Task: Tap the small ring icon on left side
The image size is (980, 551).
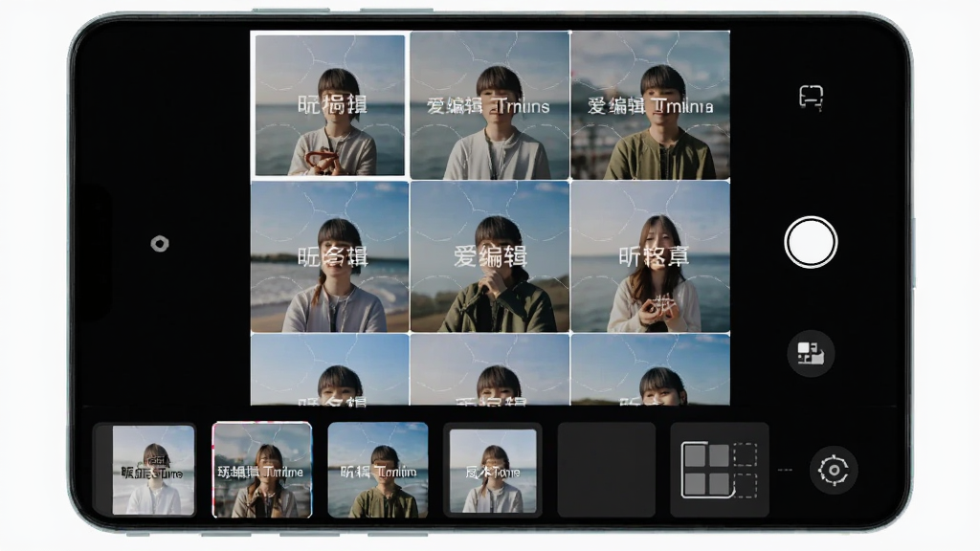Action: click(x=160, y=244)
